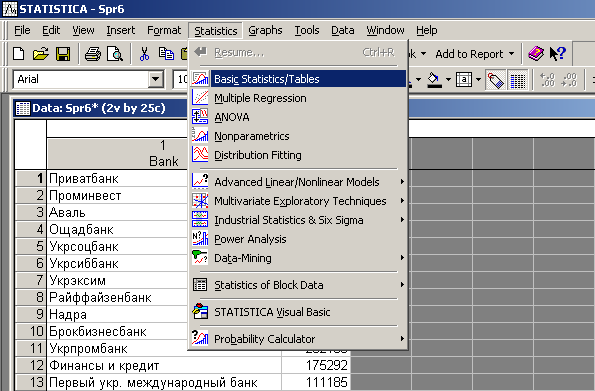Click the 111185 value cell
The image size is (595, 391).
pyautogui.click(x=316, y=382)
